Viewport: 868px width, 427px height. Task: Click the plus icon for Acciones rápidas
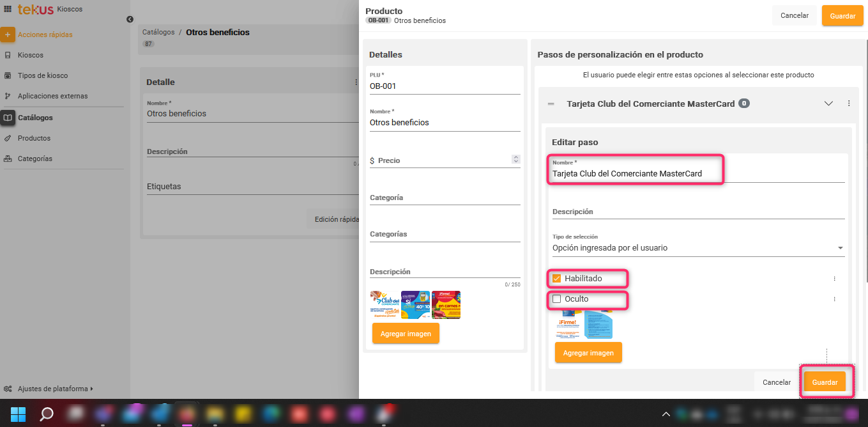[8, 35]
